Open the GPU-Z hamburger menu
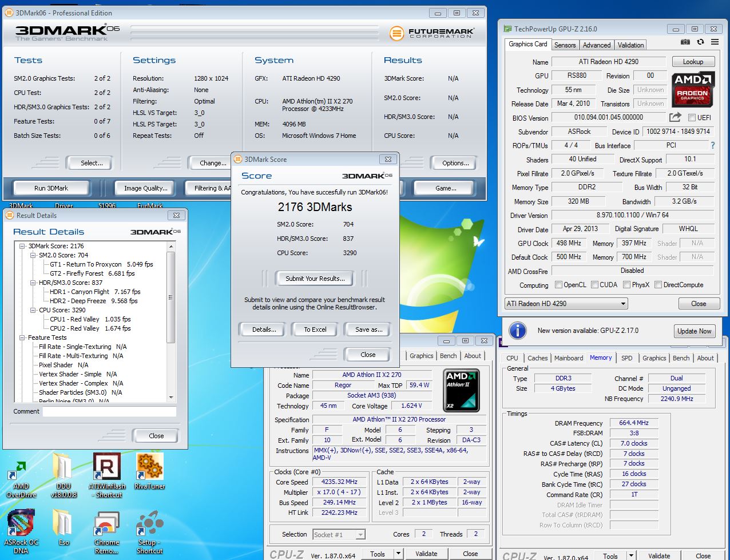Image resolution: width=730 pixels, height=560 pixels. (x=715, y=42)
